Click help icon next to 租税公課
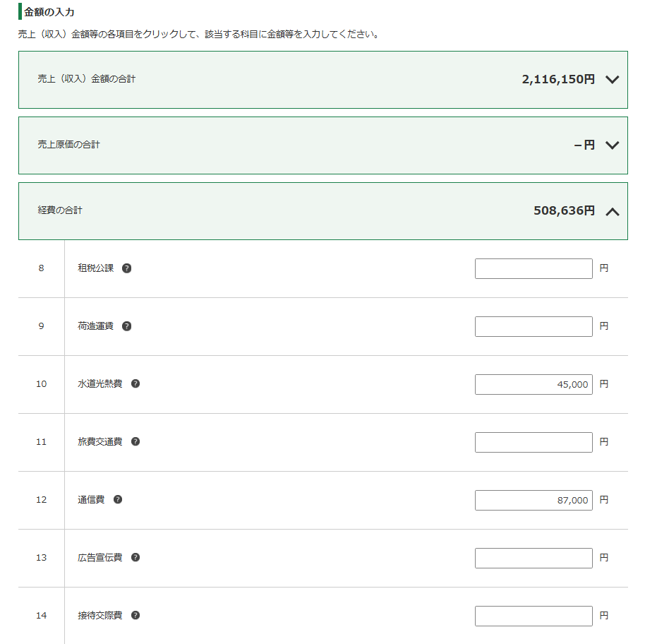657x644 pixels. coord(127,268)
